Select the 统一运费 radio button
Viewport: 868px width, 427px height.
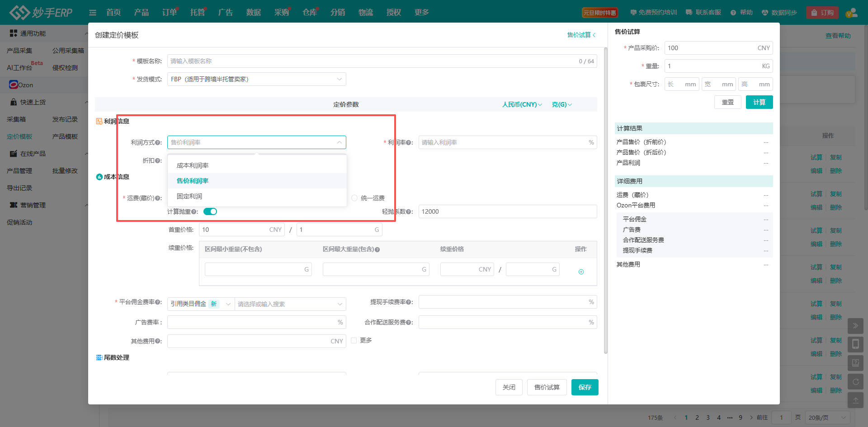tap(354, 198)
